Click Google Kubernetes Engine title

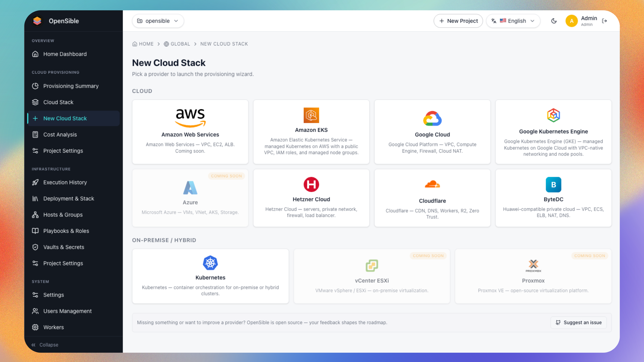tap(553, 131)
